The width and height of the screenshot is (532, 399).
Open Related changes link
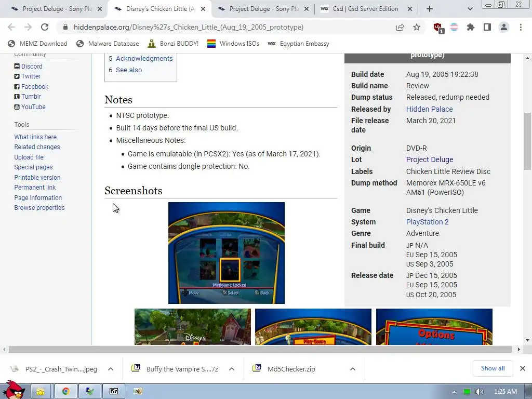(x=37, y=147)
